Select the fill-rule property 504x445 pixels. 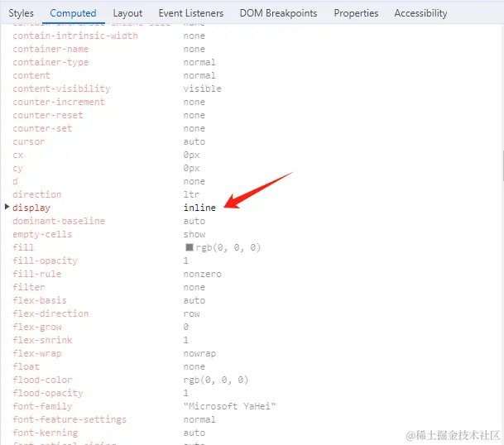(37, 274)
